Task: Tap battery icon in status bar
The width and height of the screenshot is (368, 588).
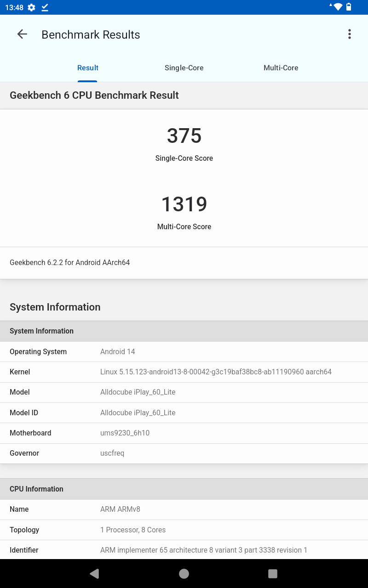Action: (x=349, y=7)
